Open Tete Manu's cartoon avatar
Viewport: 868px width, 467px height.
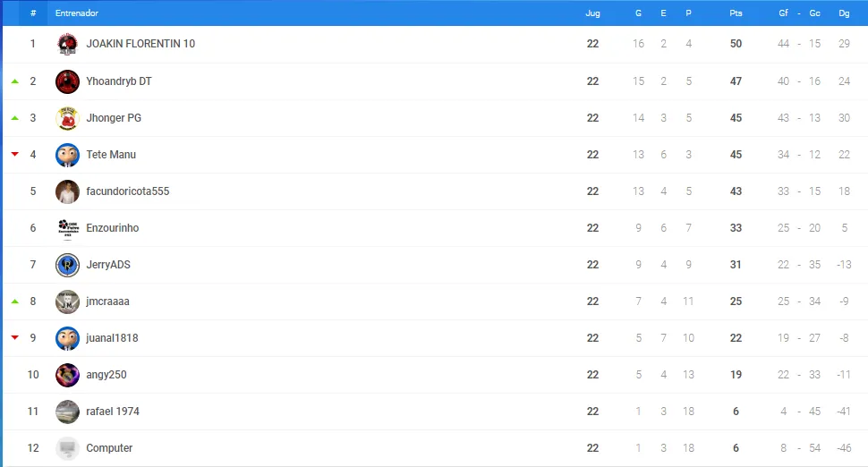67,155
